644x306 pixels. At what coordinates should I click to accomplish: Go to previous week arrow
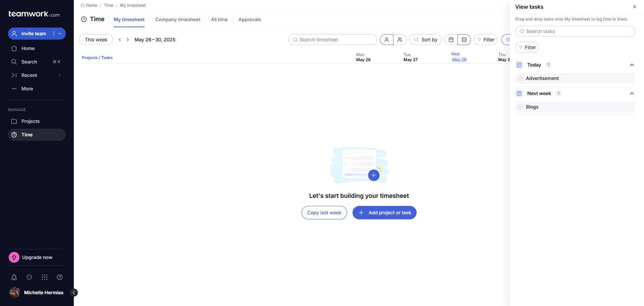click(x=120, y=40)
